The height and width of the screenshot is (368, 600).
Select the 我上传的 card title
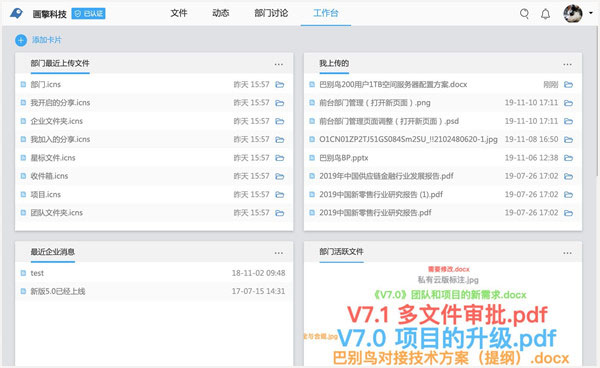pyautogui.click(x=334, y=63)
